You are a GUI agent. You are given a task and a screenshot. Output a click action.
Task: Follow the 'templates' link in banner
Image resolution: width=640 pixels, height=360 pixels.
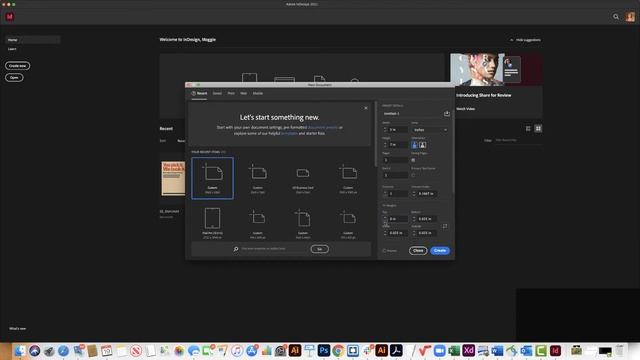289,133
